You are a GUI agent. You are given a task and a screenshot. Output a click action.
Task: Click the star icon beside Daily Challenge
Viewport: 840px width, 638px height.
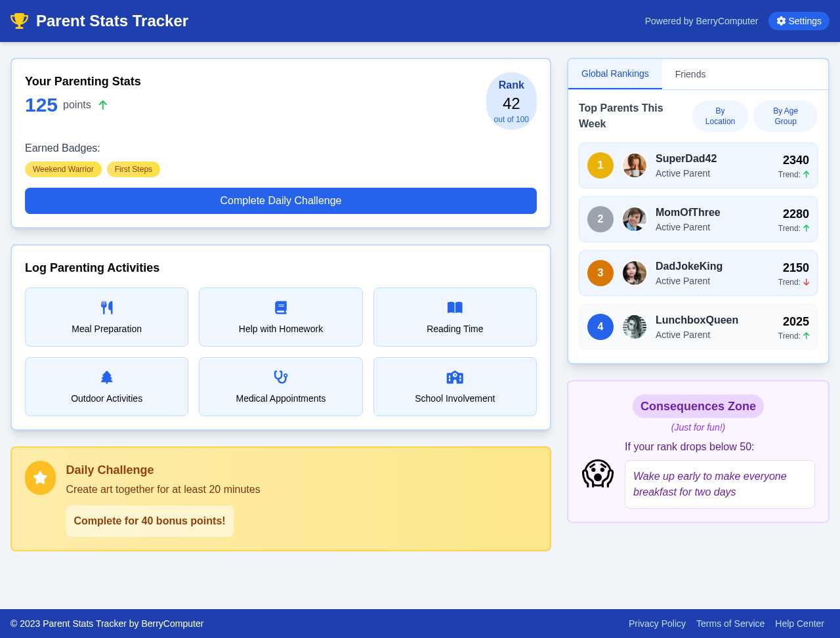[40, 478]
